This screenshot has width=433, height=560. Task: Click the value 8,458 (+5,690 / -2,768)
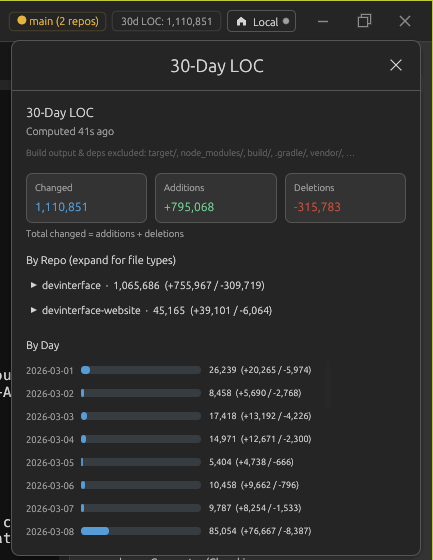tap(255, 393)
